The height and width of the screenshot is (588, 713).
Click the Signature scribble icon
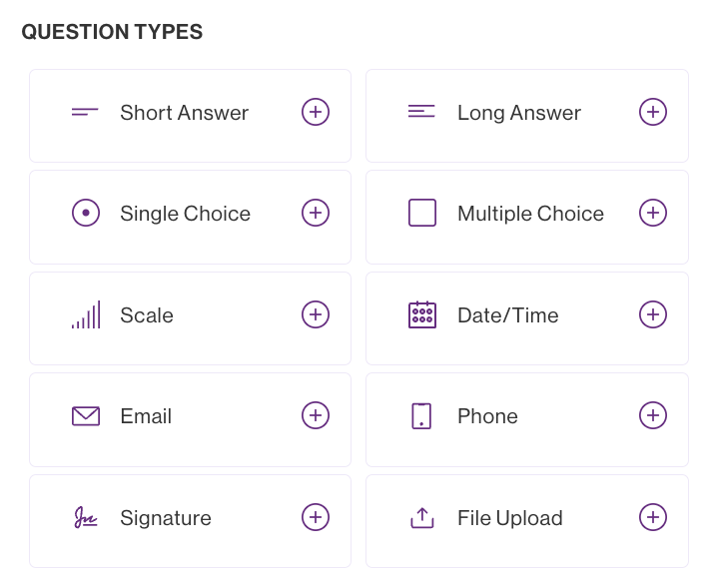pyautogui.click(x=86, y=517)
